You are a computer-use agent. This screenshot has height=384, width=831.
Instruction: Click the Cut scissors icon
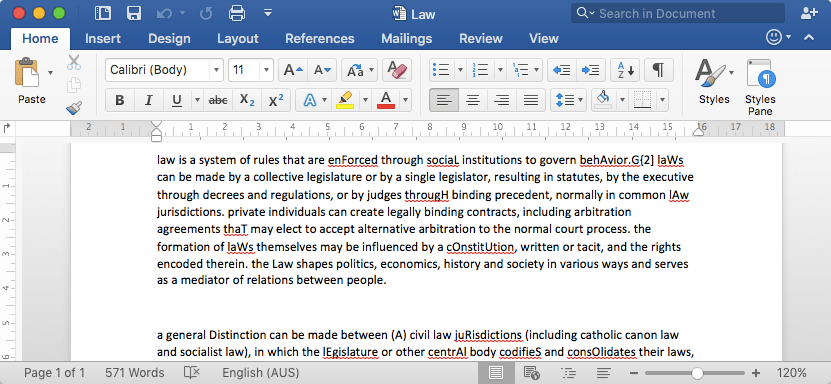click(74, 62)
